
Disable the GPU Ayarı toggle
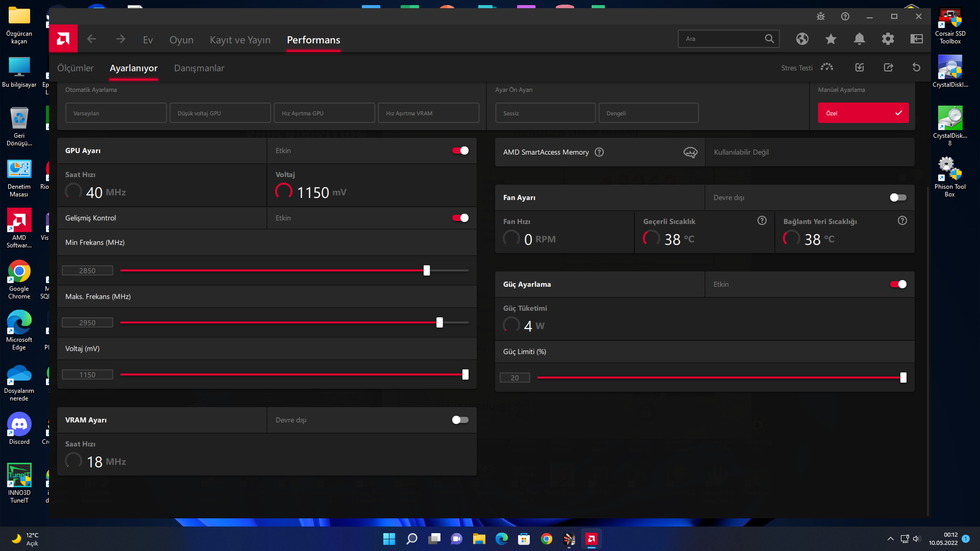coord(460,151)
